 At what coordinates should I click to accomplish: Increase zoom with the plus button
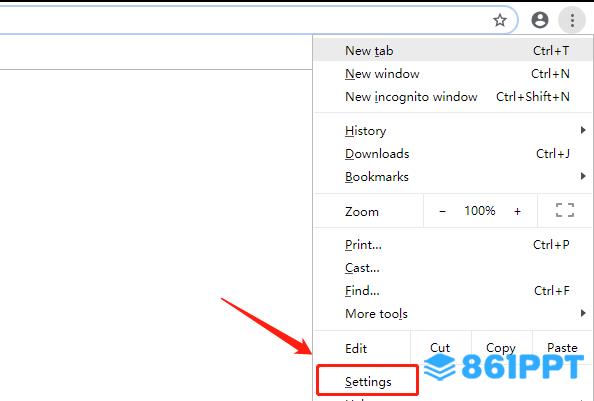(x=517, y=211)
